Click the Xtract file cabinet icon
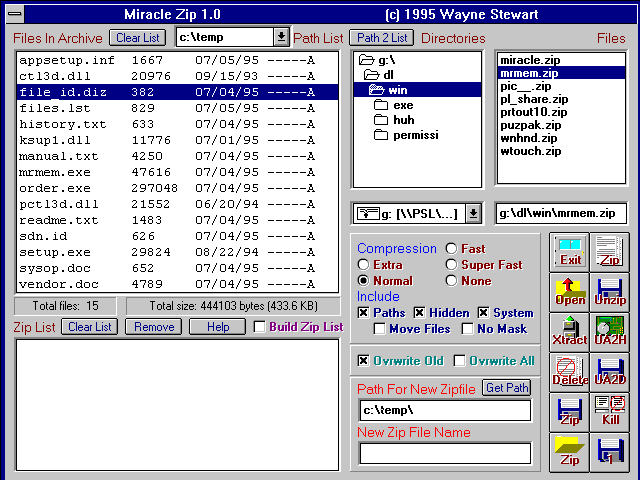640x480 pixels. 570,331
